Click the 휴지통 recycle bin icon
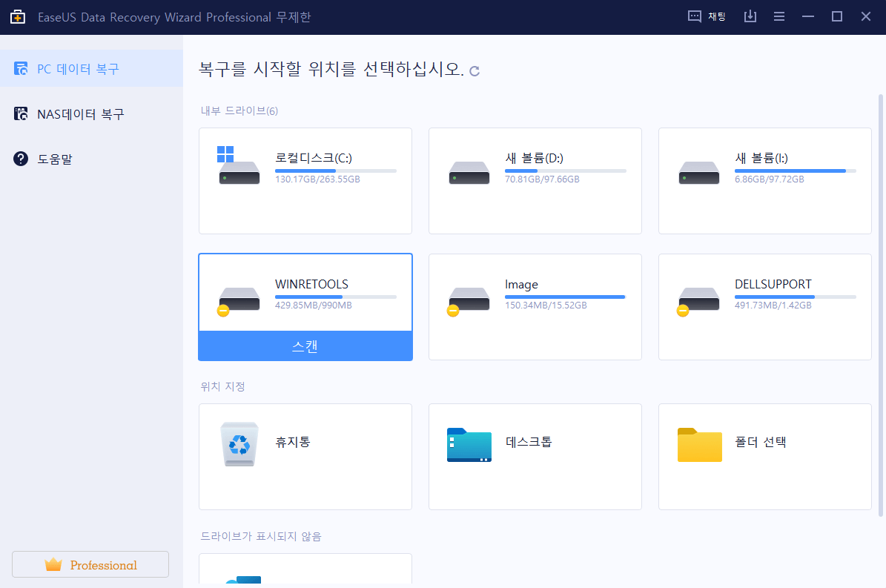The height and width of the screenshot is (588, 886). (x=239, y=444)
